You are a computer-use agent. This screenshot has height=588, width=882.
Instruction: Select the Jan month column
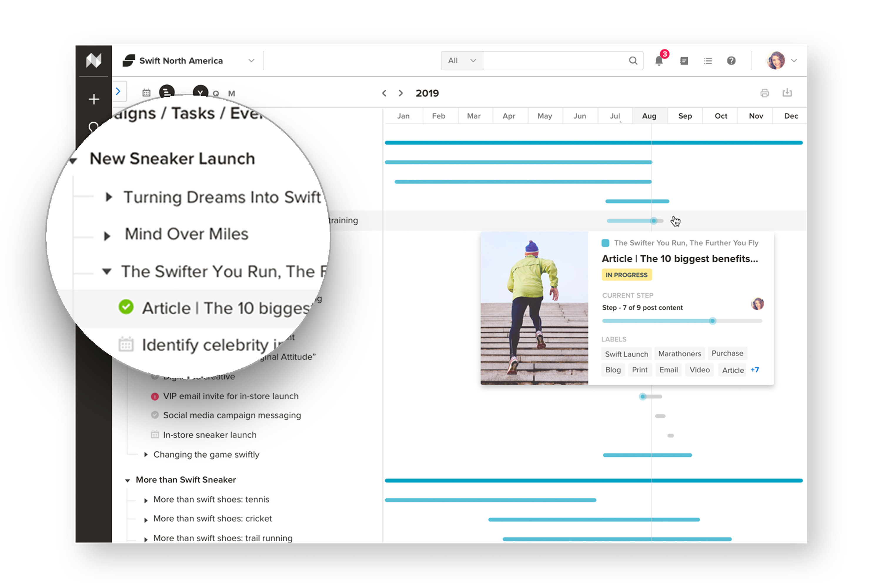[403, 116]
